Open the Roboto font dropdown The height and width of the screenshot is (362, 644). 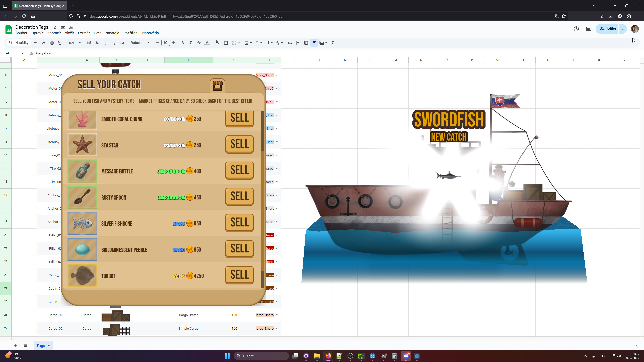coord(140,43)
